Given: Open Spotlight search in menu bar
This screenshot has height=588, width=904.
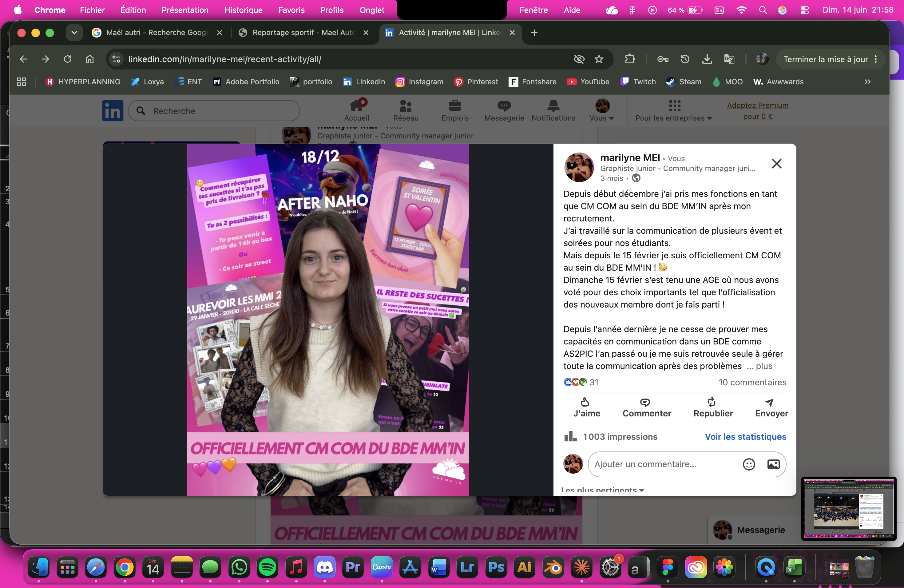Looking at the screenshot, I should point(763,10).
